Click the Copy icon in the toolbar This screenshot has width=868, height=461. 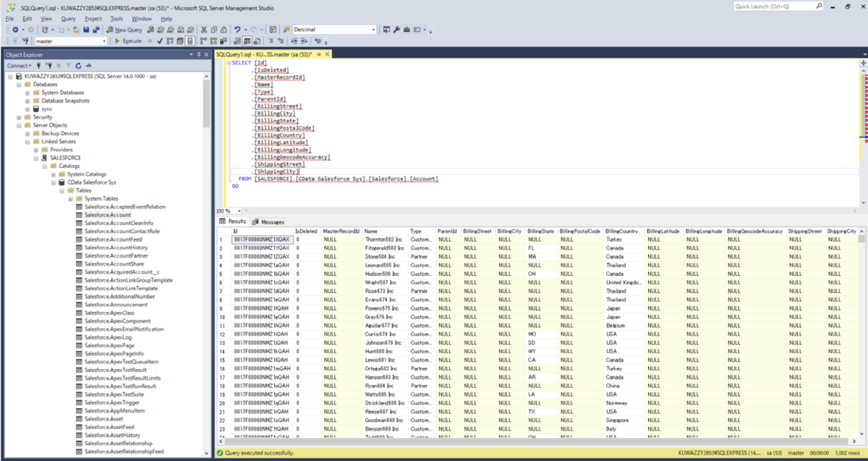pyautogui.click(x=213, y=30)
